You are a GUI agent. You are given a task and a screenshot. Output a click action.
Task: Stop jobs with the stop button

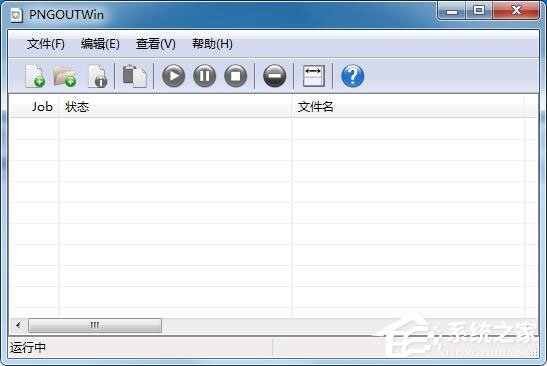click(236, 76)
